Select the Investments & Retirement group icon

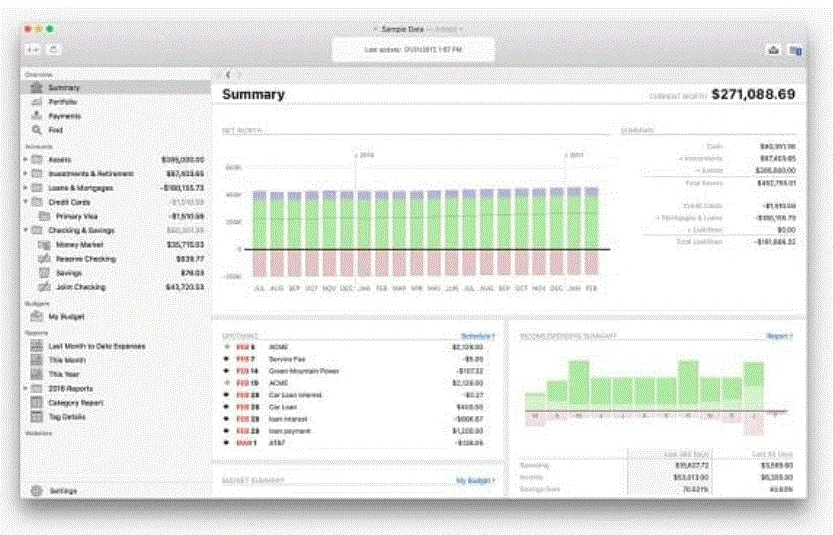coord(37,174)
